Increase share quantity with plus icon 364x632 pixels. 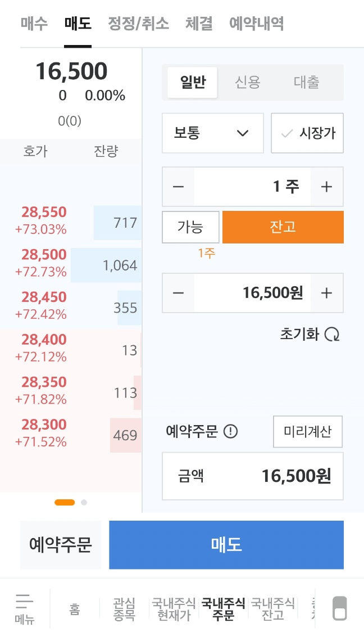(326, 187)
